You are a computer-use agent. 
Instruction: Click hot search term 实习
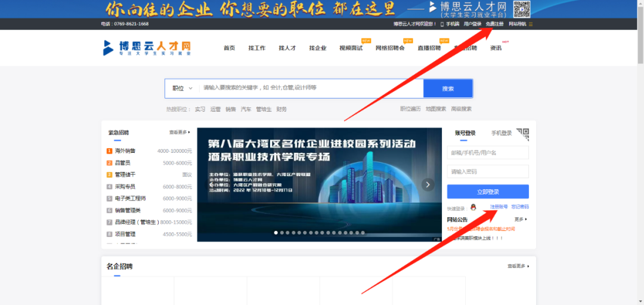pyautogui.click(x=200, y=109)
